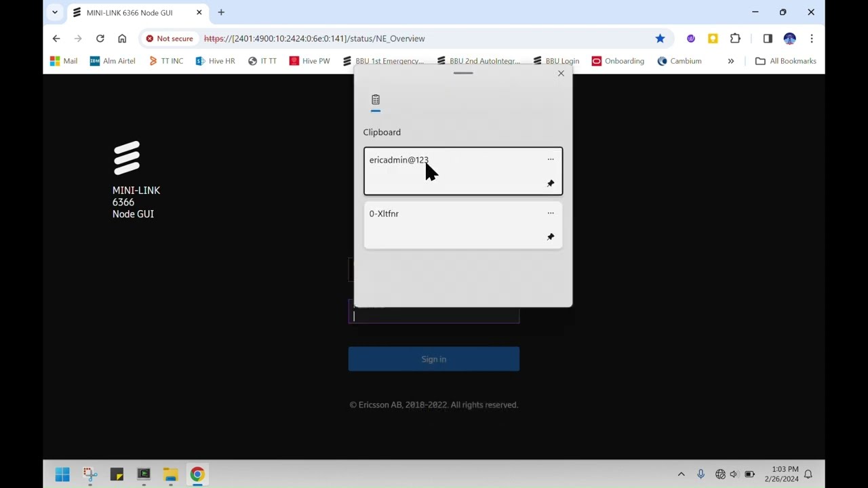Open Google Chrome from the taskbar
Viewport: 868px width, 488px height.
pyautogui.click(x=197, y=474)
